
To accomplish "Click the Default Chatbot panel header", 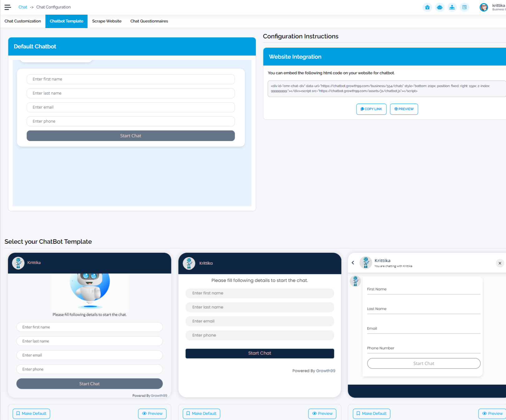I will tap(132, 46).
